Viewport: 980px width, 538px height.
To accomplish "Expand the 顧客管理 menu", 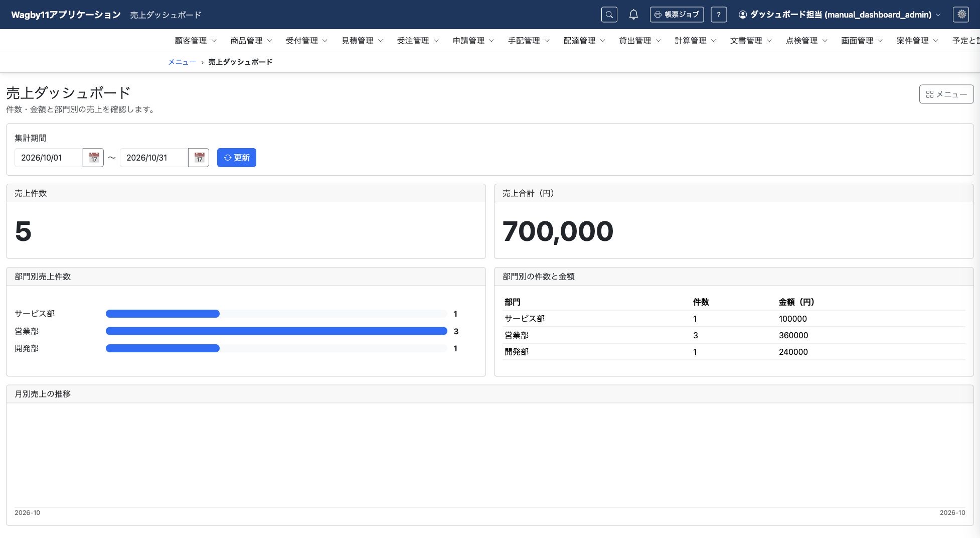I will click(x=196, y=41).
